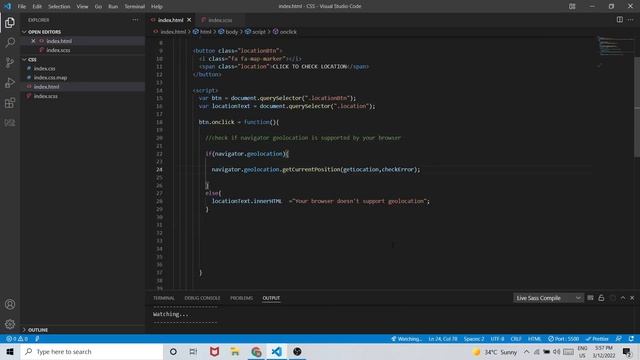The image size is (640, 360).
Task: Open the Windows Start menu
Action: [10, 351]
